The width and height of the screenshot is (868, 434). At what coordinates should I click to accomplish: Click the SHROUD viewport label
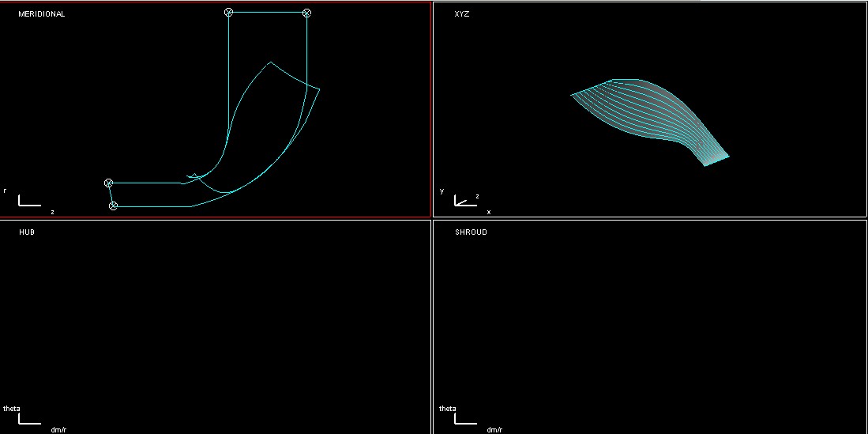[x=471, y=232]
